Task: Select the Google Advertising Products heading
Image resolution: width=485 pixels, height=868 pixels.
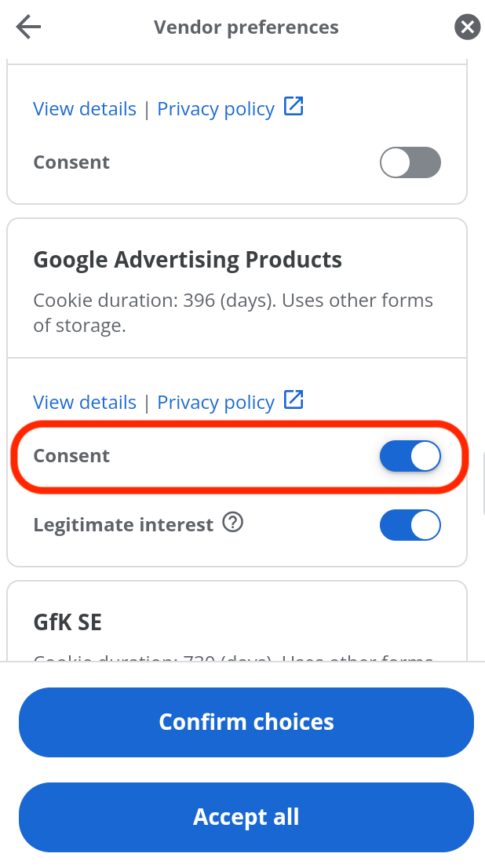Action: 188,260
